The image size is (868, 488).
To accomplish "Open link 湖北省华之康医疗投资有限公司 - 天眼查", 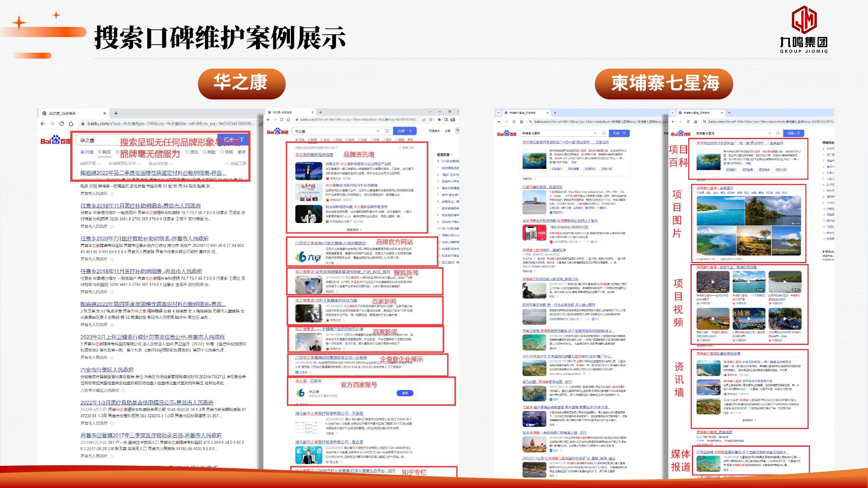I will pos(329,414).
